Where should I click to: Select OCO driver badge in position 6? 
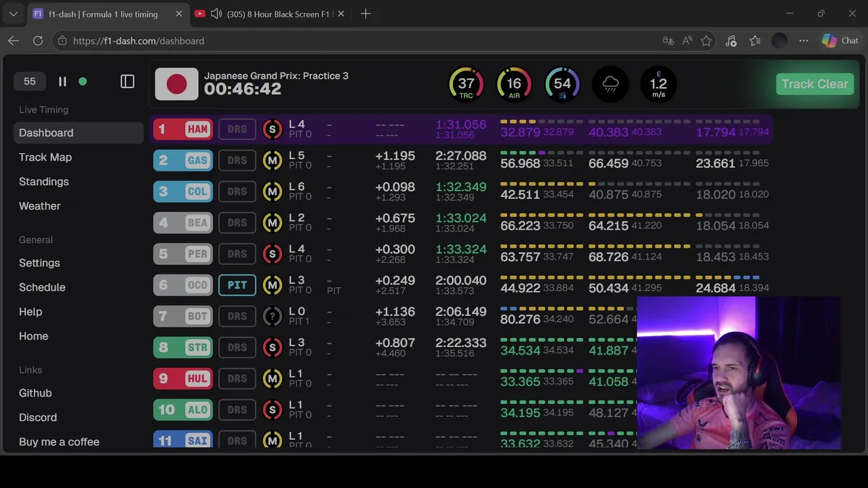[x=183, y=285]
